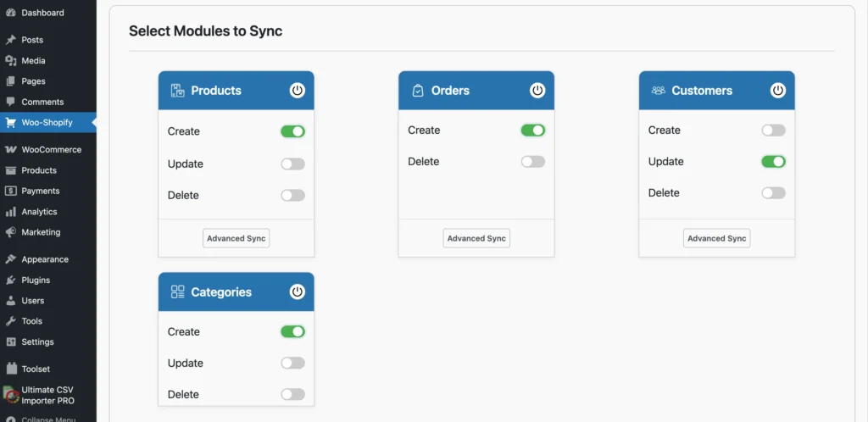The image size is (868, 422).
Task: Click the WooCommerce logo icon
Action: point(10,149)
